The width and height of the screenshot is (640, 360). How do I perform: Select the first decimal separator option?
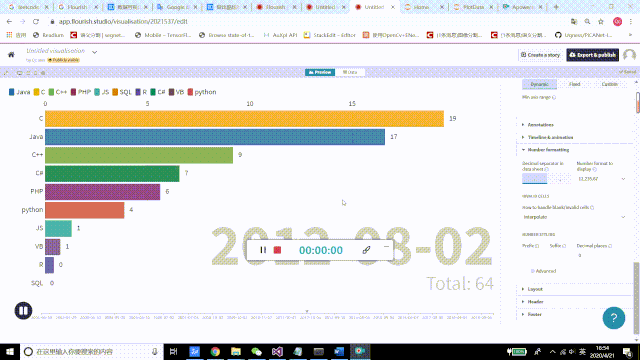pyautogui.click(x=534, y=178)
